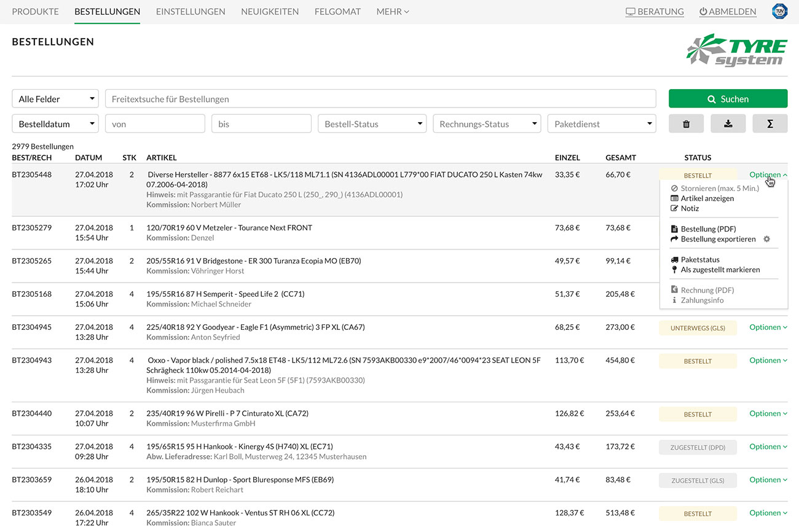Switch to the PRODUKTE tab
The height and width of the screenshot is (532, 799).
(35, 11)
